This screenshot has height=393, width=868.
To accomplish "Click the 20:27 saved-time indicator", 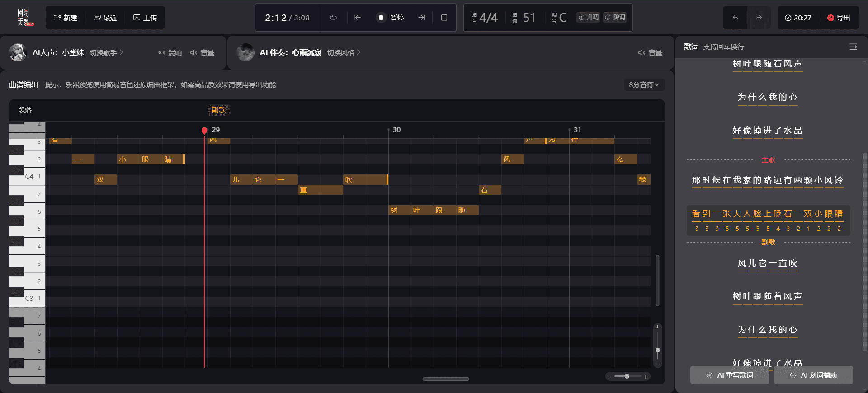I will click(x=798, y=18).
